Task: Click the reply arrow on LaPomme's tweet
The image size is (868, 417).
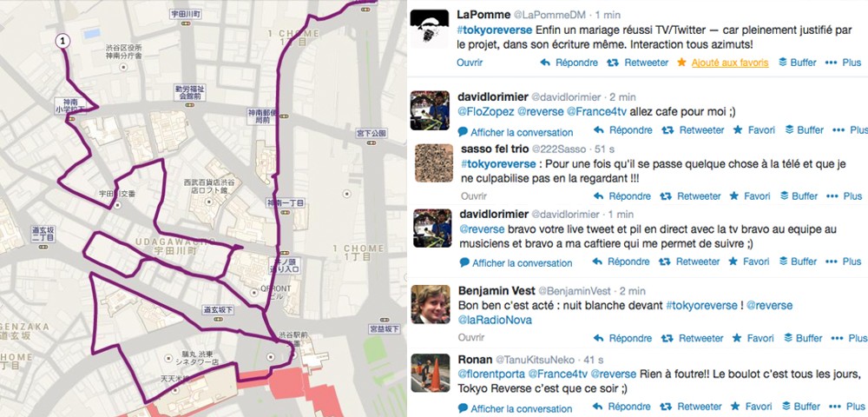Action: (545, 63)
